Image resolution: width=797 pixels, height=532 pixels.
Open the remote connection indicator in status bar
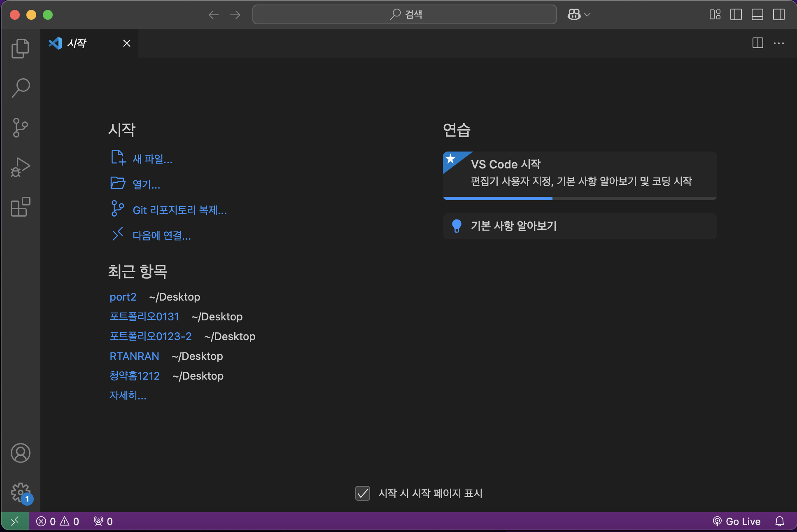tap(15, 521)
